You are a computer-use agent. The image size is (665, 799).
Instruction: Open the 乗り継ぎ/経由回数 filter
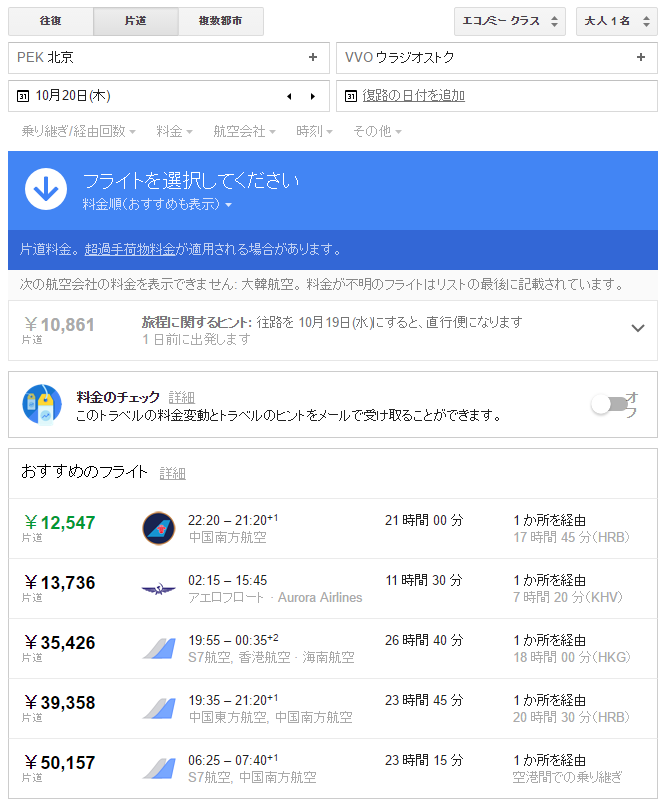[78, 131]
